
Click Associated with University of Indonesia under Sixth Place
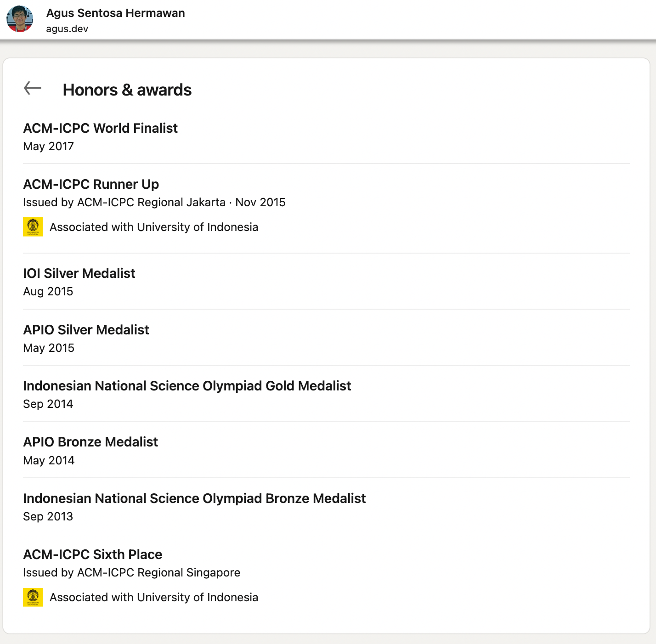point(154,597)
